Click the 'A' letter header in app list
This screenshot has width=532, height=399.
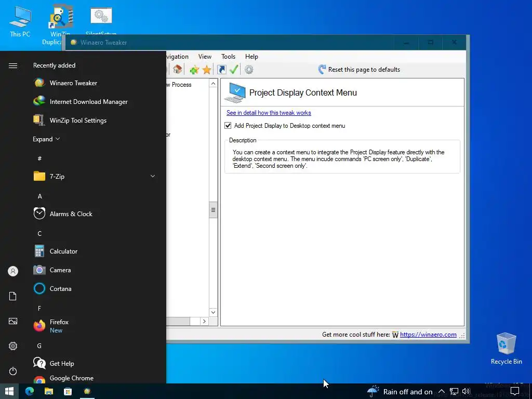click(39, 196)
